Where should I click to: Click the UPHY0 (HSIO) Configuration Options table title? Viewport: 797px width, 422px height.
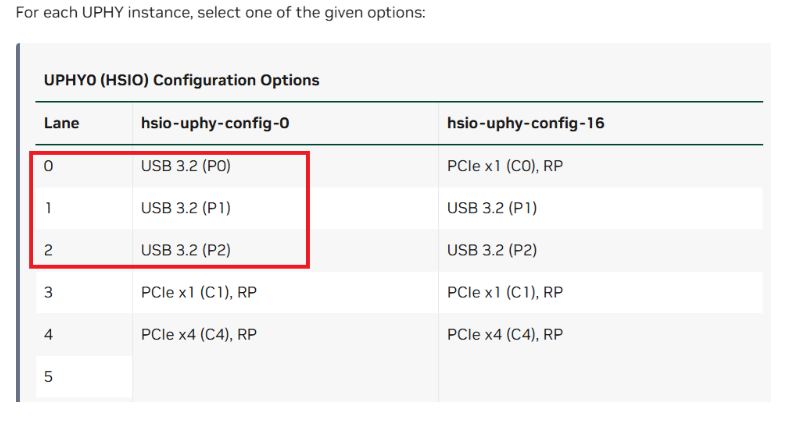pos(181,79)
